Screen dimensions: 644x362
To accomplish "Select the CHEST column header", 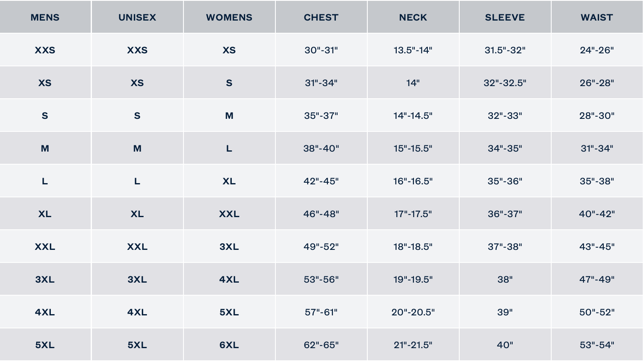I will (321, 17).
